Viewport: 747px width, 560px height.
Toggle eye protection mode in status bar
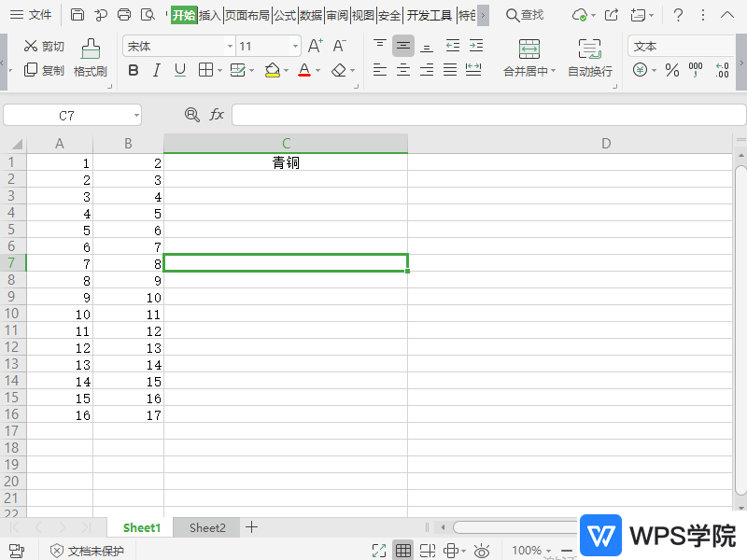click(482, 551)
